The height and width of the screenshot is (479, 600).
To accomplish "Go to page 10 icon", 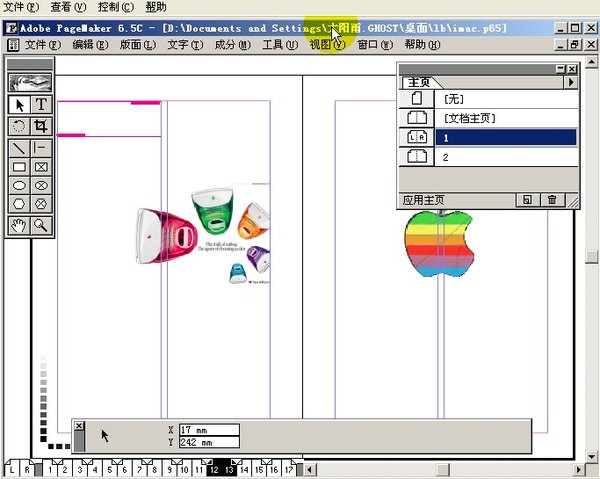I will point(184,469).
